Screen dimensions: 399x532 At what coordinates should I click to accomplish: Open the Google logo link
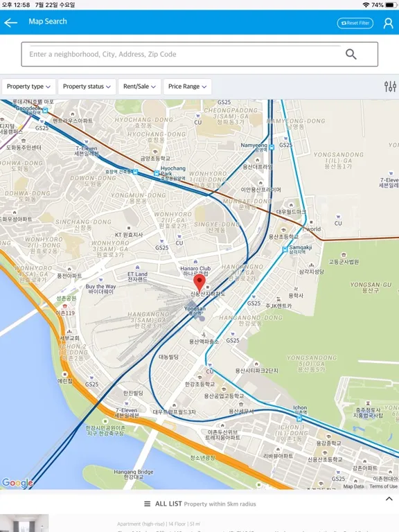(17, 482)
